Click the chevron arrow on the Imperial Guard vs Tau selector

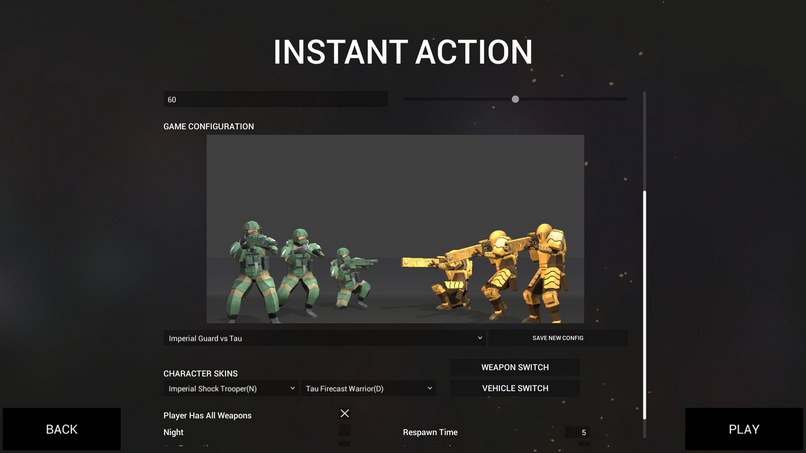point(480,338)
